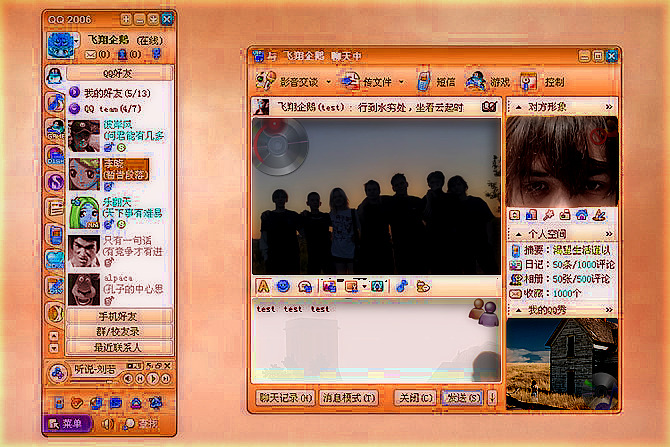Click the blue music note icon in chat toolbar

(x=402, y=286)
